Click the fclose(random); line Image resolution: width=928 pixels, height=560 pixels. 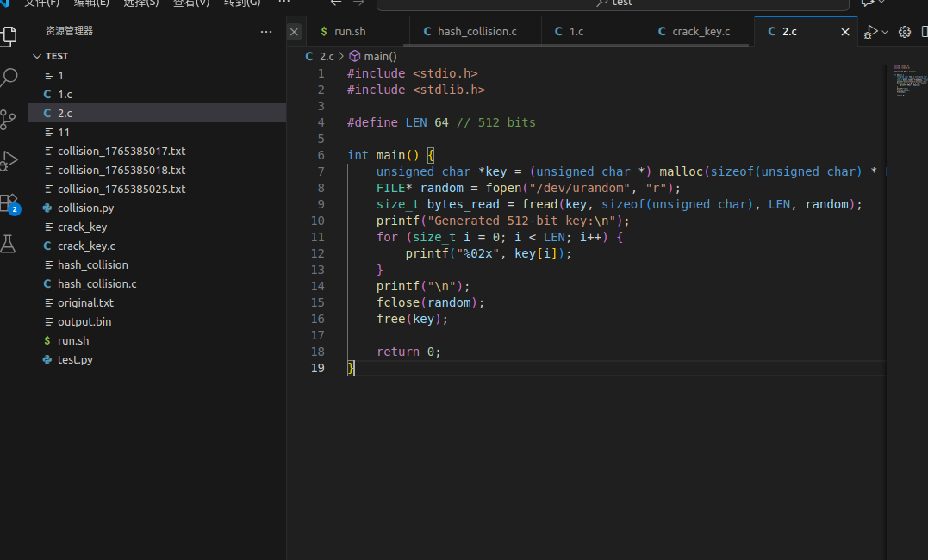430,302
